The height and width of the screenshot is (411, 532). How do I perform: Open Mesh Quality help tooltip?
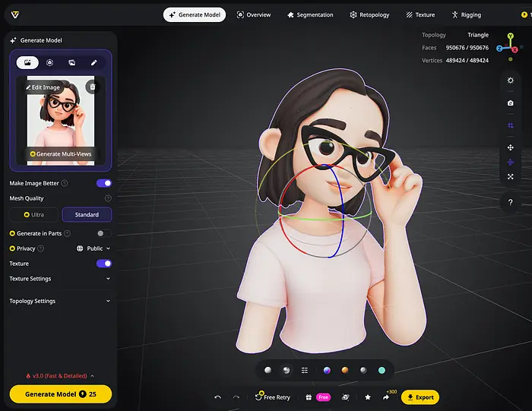(108, 198)
